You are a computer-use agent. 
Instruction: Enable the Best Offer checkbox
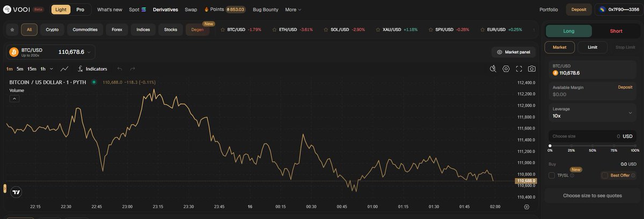coord(605,176)
